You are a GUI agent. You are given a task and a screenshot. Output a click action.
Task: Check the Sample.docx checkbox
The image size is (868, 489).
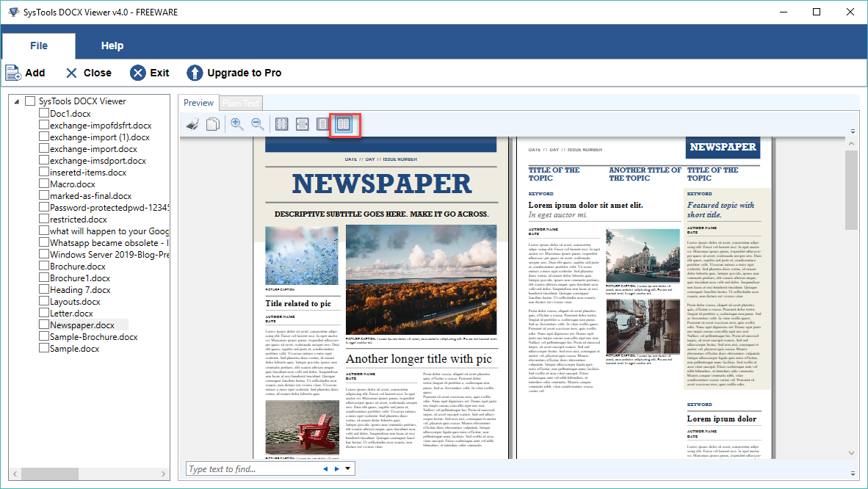44,348
